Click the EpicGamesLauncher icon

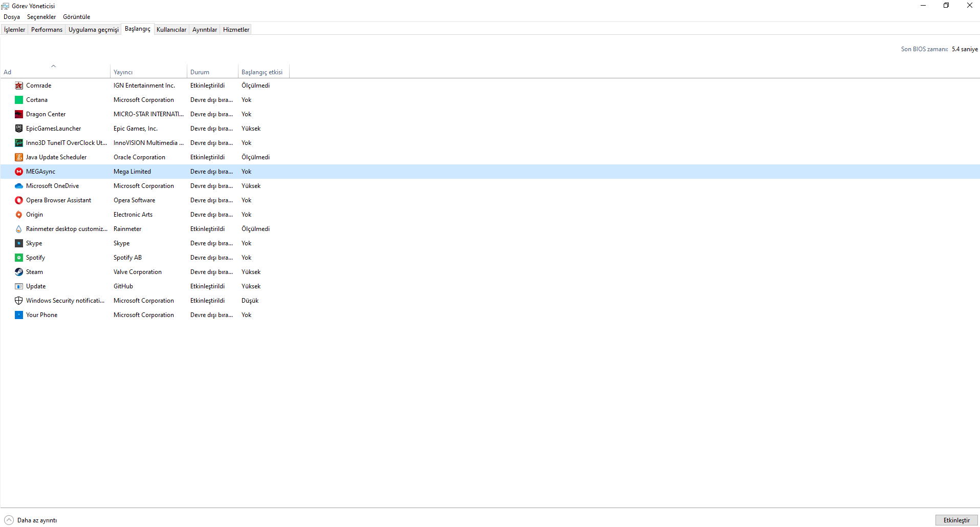pos(19,129)
